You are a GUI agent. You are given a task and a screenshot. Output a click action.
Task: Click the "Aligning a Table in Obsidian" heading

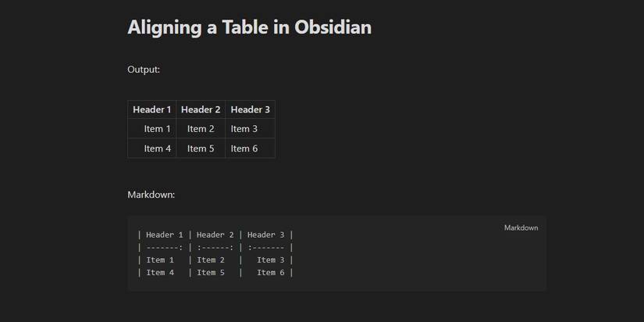pos(249,27)
